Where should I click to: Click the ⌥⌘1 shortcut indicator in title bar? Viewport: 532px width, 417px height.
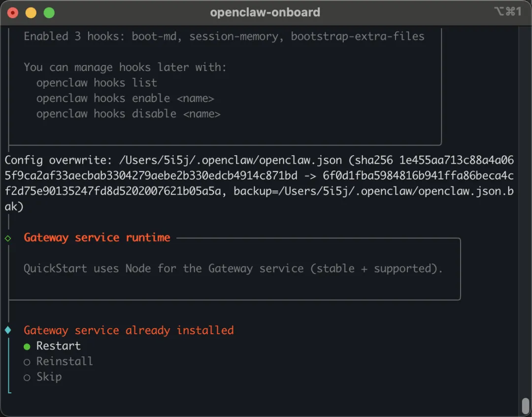pos(507,12)
